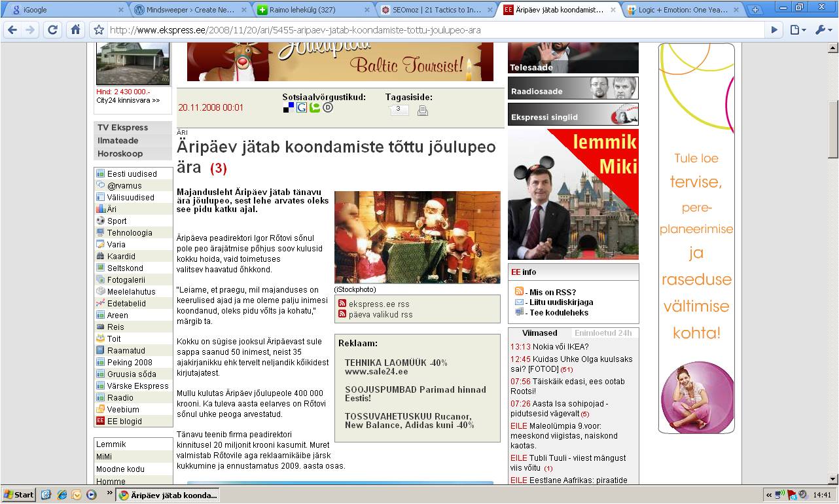
Task: Expand the quick launch overflow chevron
Action: click(x=109, y=493)
